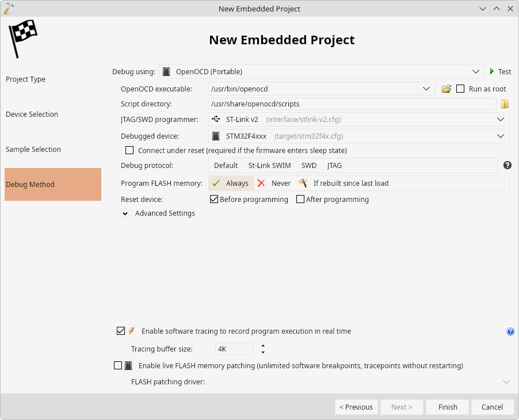
Task: Click the checkered flag wizard icon
Action: (23, 39)
